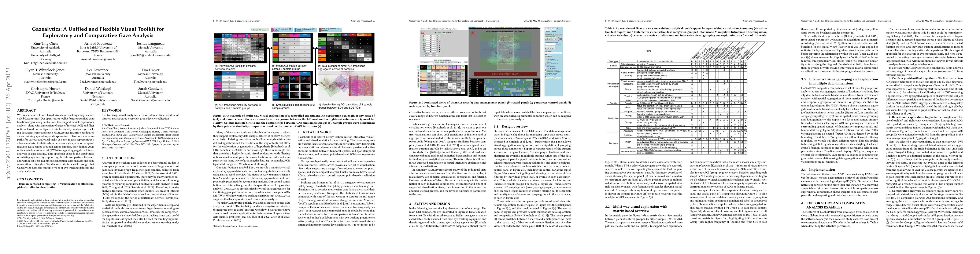Open email Tim.Dwyer@monash.edu
980x254 pixels.
[150, 81]
